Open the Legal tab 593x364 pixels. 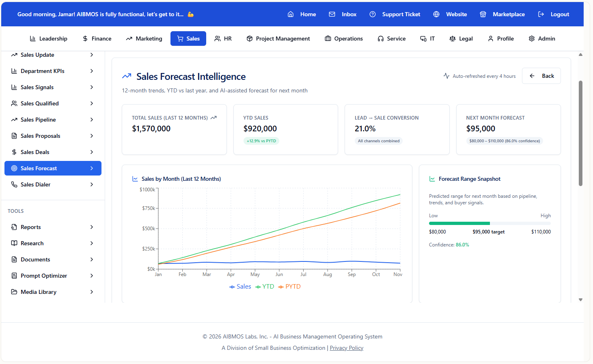pyautogui.click(x=461, y=39)
